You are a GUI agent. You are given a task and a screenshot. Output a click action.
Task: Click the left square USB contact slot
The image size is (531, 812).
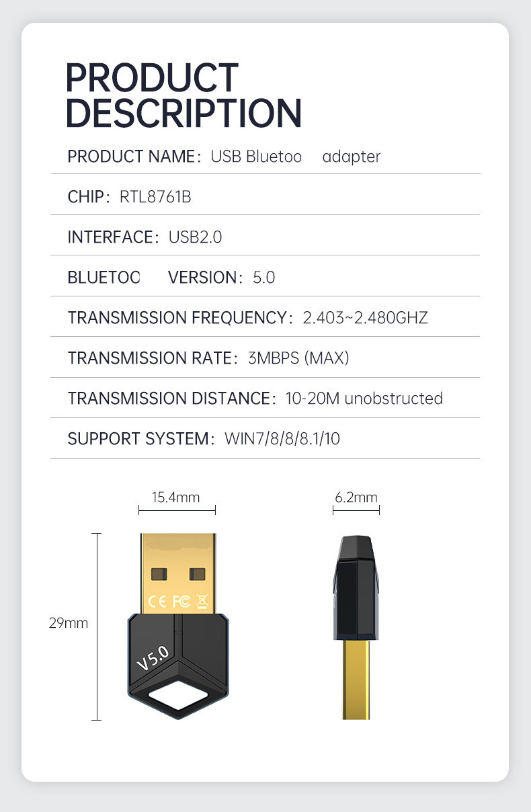[x=159, y=573]
